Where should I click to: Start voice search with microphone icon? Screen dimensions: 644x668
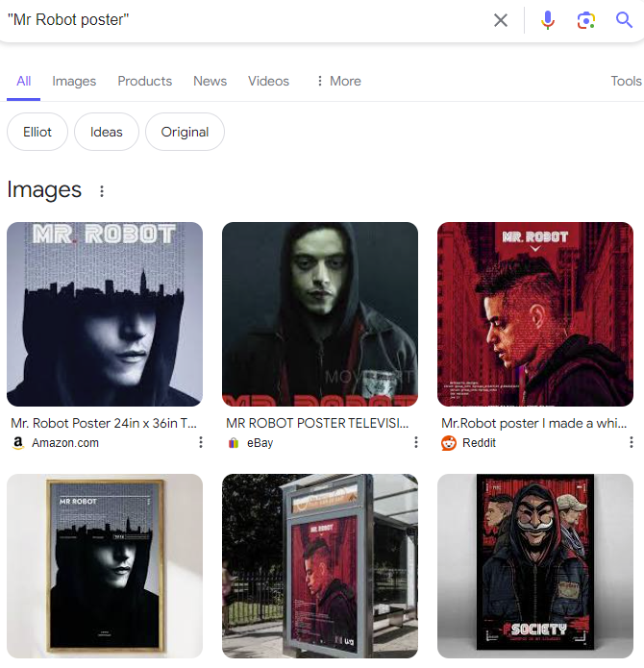click(x=548, y=20)
